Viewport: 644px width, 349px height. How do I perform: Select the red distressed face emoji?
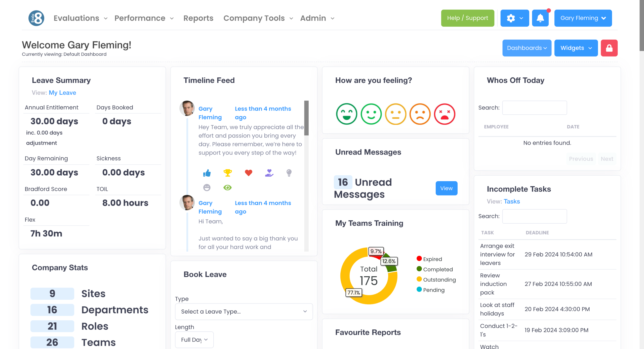pos(445,114)
